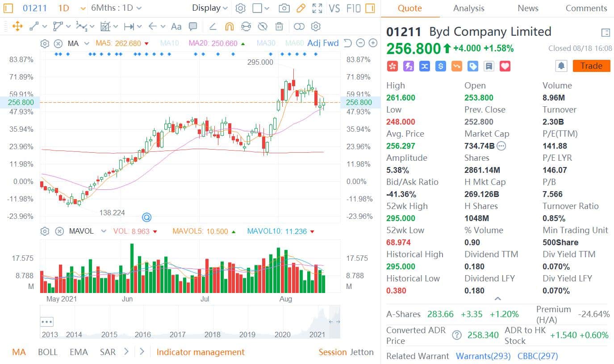Switch to the Analysis tab
This screenshot has width=614, height=364.
point(468,8)
